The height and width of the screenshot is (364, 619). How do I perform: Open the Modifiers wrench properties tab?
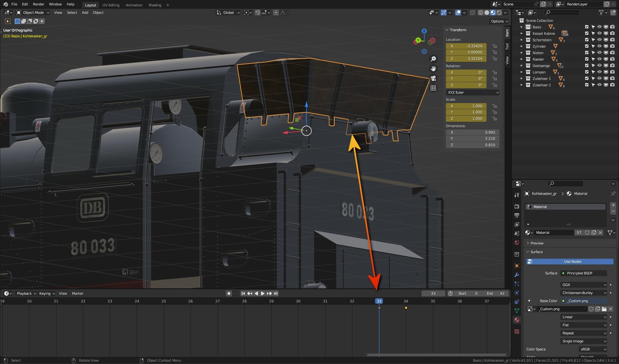point(516,275)
